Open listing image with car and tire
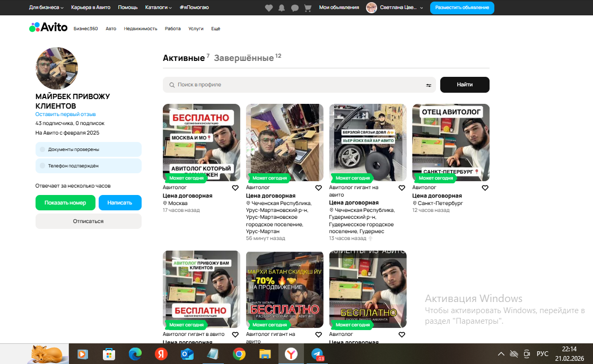 pyautogui.click(x=368, y=143)
